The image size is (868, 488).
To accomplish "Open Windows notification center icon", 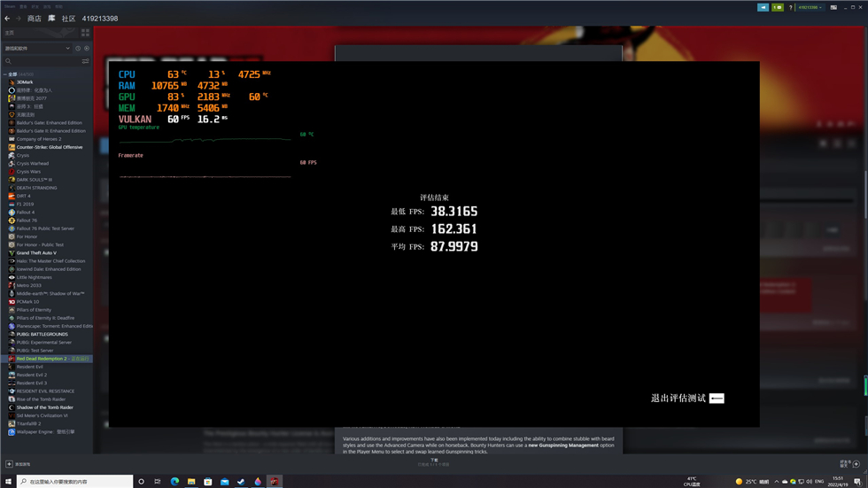I will click(857, 482).
